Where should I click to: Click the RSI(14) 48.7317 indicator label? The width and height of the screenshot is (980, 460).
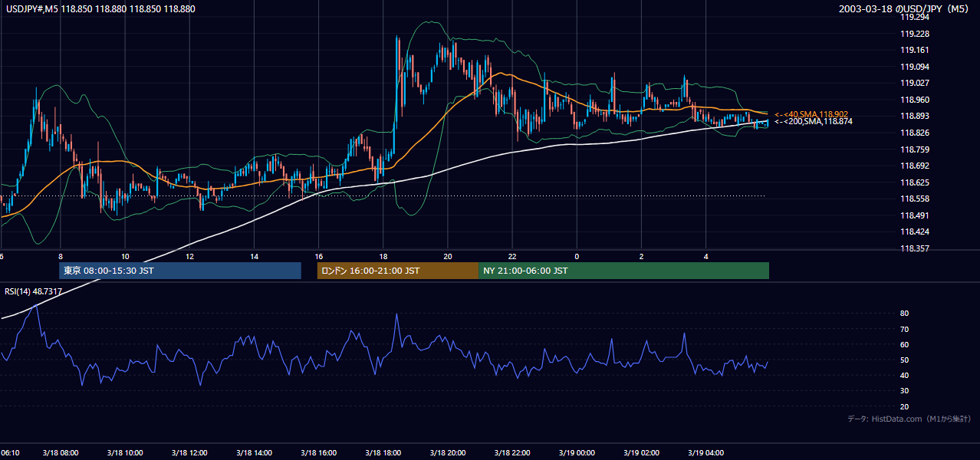[x=34, y=291]
